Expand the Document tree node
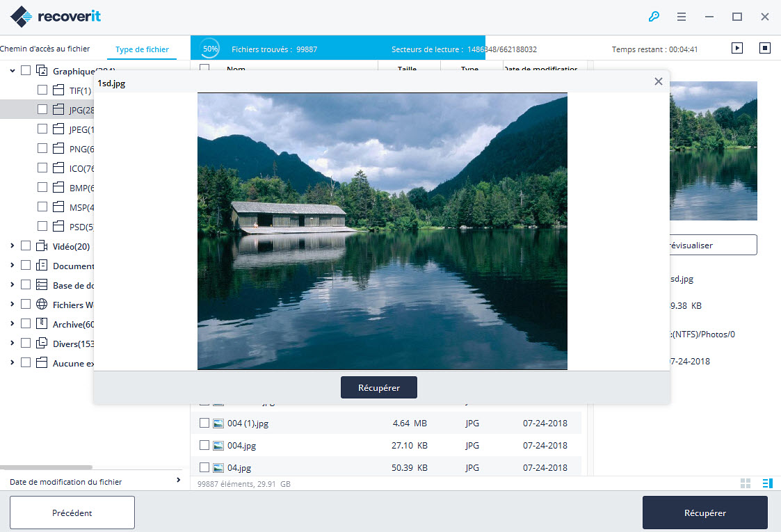Screen dimensions: 781x532 [x=12, y=265]
